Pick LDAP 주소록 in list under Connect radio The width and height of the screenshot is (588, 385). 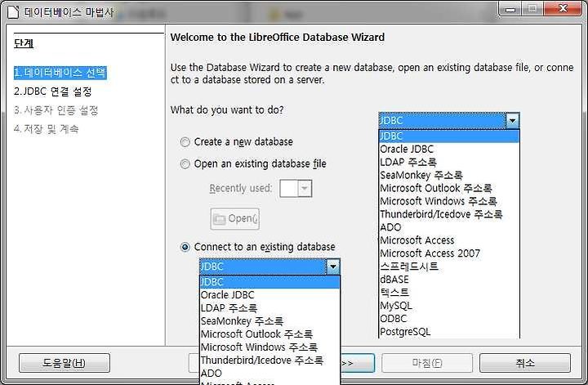point(269,308)
